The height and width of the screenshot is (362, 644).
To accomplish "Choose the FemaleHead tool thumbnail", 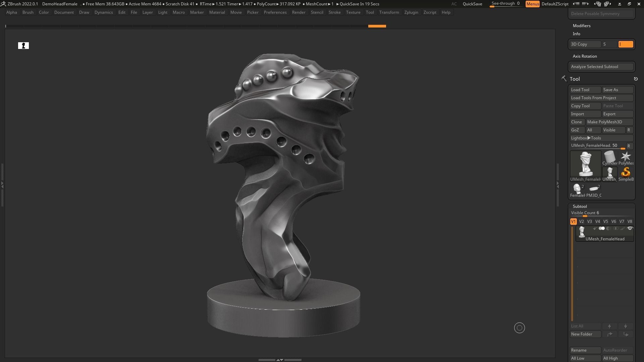I will (x=577, y=190).
